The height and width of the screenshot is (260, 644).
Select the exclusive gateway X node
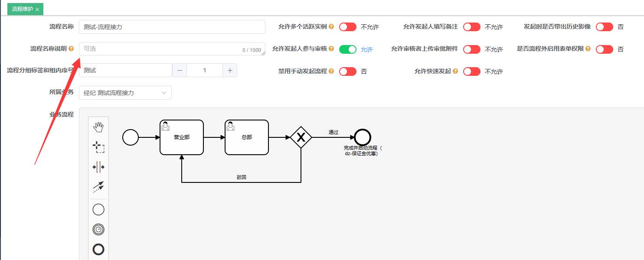(x=301, y=137)
